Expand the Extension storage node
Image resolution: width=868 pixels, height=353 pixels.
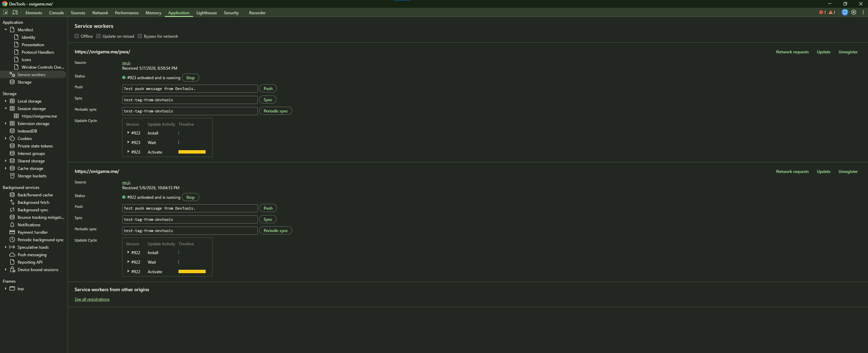(x=6, y=124)
